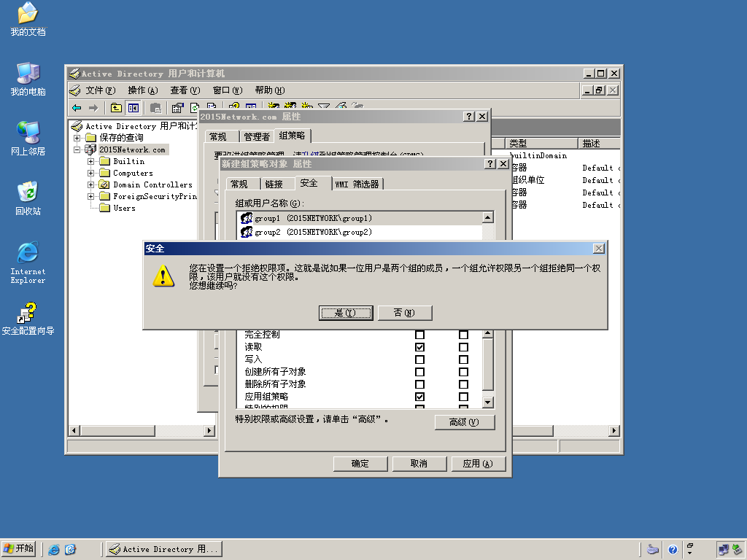Uncheck the Allow box for 读取
The image size is (747, 560).
(x=419, y=347)
